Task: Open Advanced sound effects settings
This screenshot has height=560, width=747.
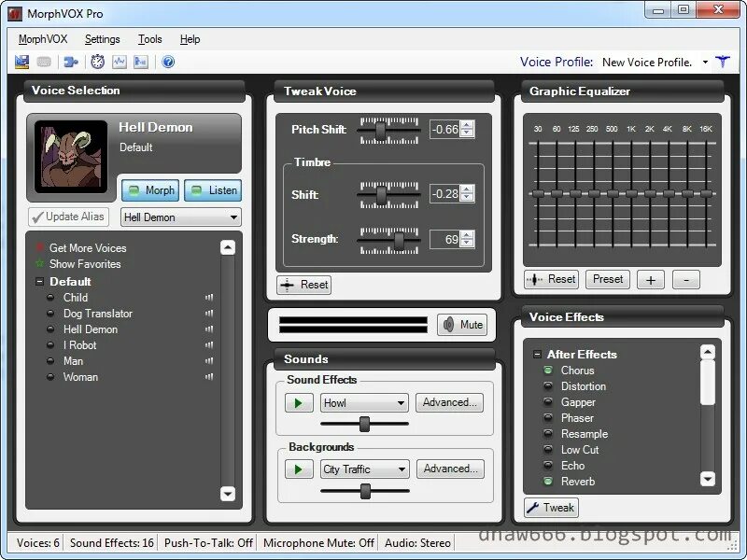Action: (450, 402)
